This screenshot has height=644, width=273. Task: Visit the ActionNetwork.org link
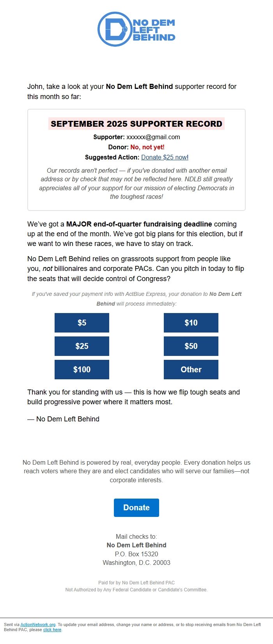(38, 625)
